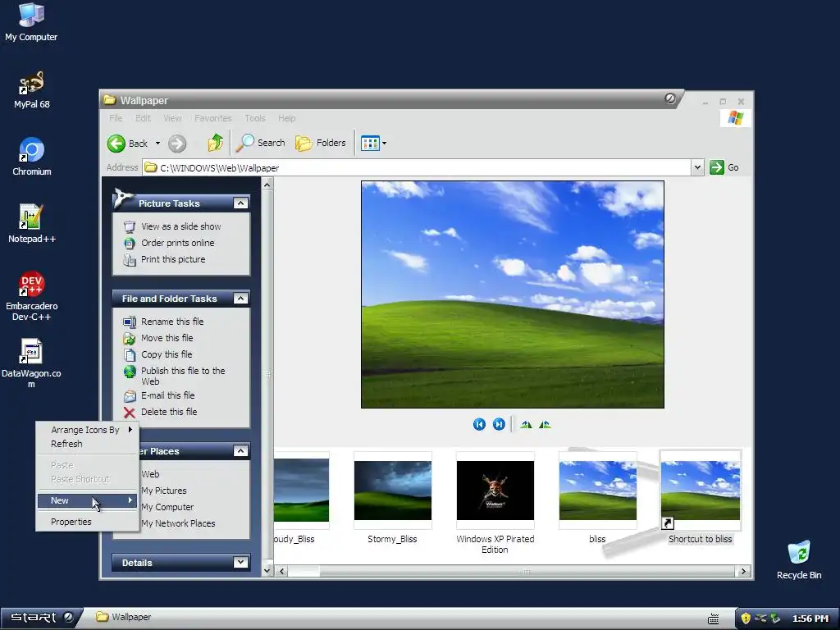Image resolution: width=840 pixels, height=630 pixels.
Task: Rotate picture clockwise
Action: click(526, 424)
